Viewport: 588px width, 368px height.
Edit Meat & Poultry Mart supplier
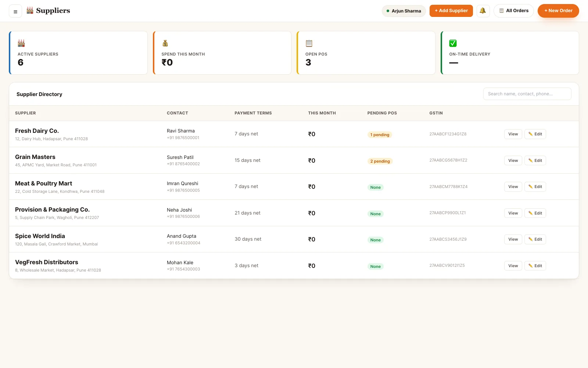tap(535, 187)
